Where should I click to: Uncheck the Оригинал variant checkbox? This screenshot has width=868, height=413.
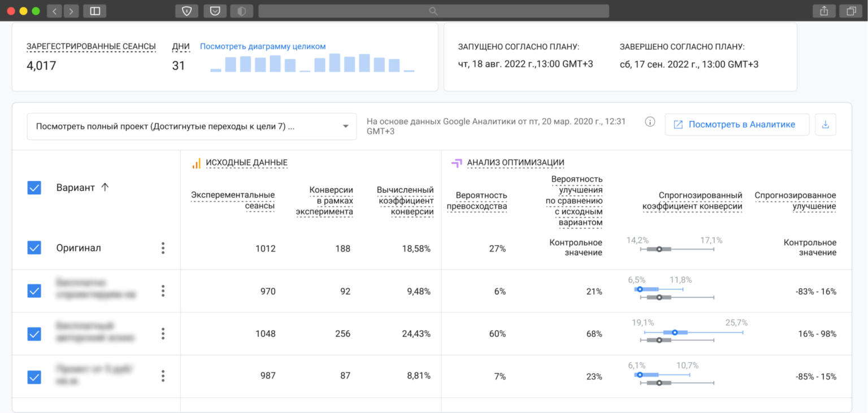pos(34,247)
